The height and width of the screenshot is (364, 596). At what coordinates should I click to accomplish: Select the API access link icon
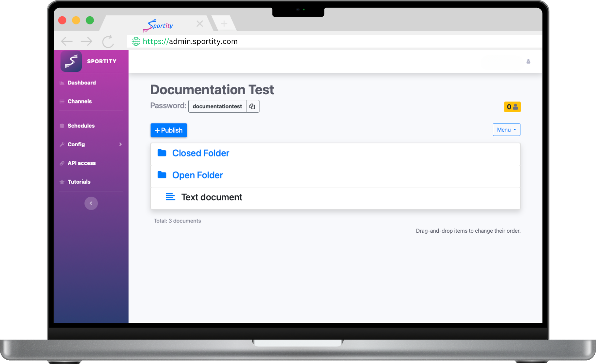coord(62,163)
